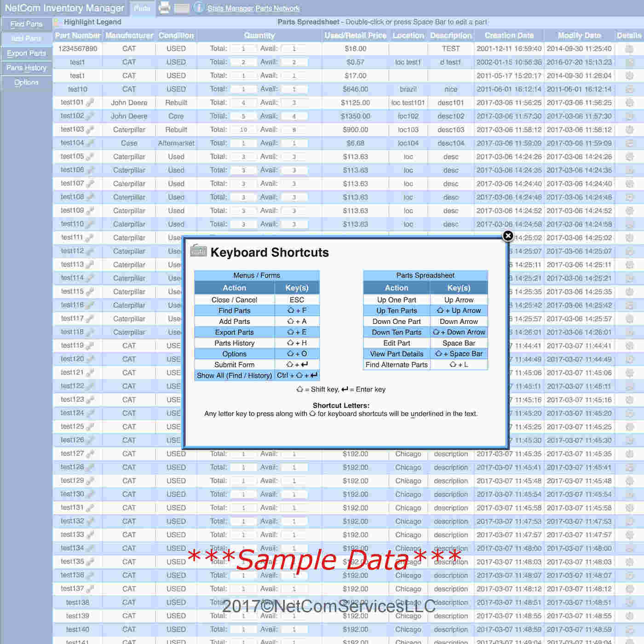644x644 pixels.
Task: Open details icon for part test104
Action: [629, 143]
